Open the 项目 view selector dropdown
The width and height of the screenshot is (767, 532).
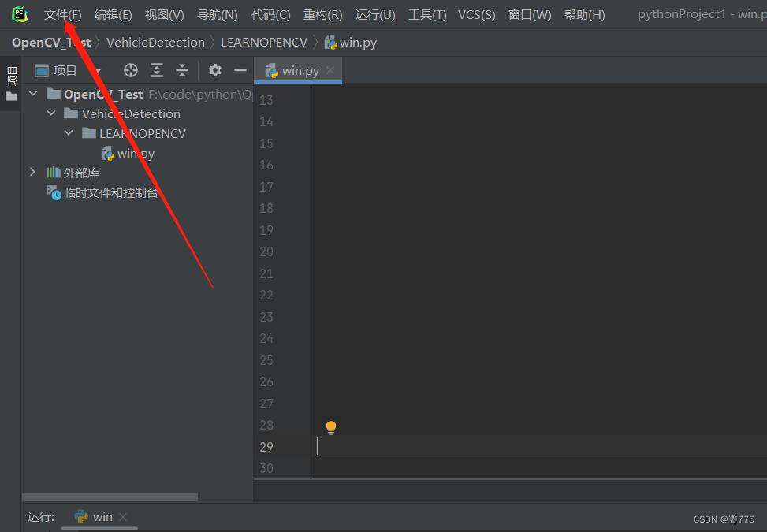68,70
